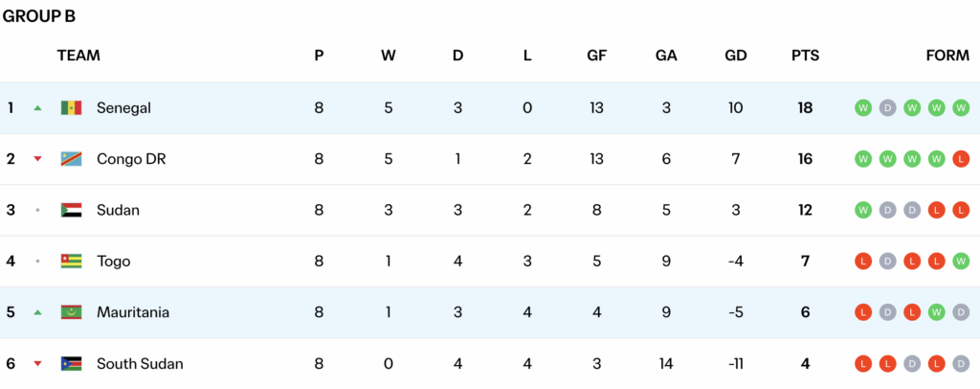
Task: Click the GD column header
Action: (735, 56)
